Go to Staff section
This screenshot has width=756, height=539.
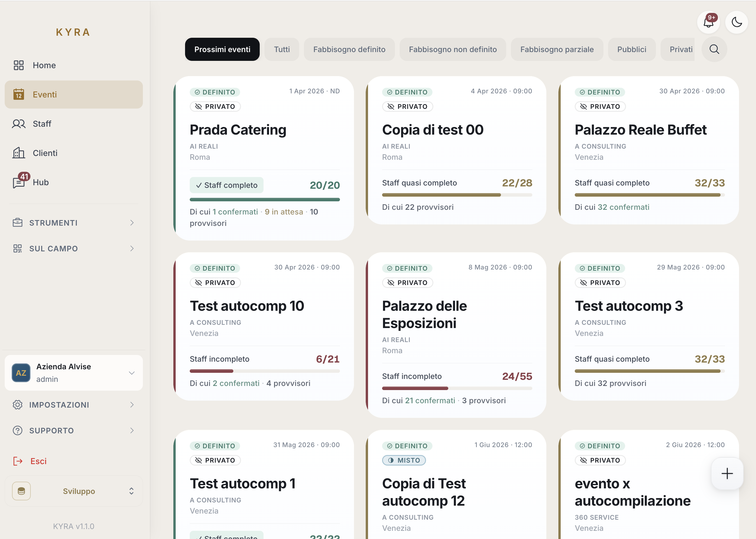42,124
